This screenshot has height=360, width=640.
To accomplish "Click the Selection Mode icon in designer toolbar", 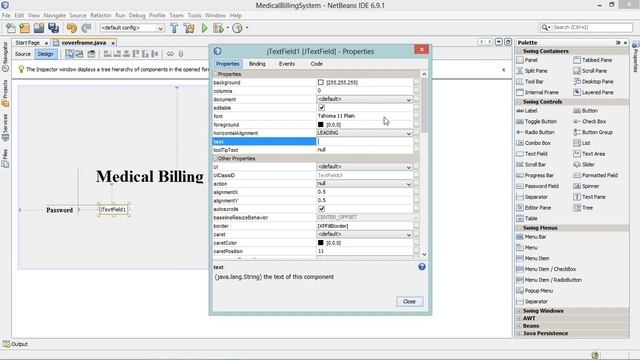I will pyautogui.click(x=69, y=54).
